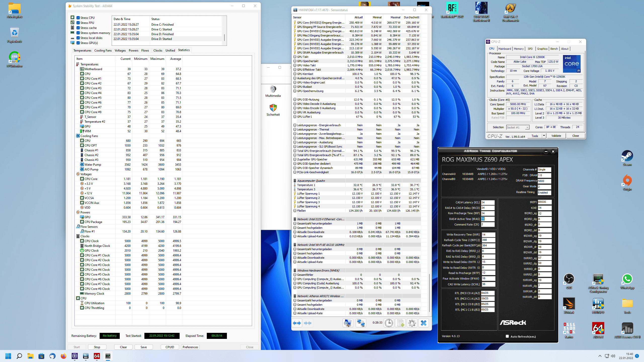Launch Star Wars Battlefront II shortcut
The image size is (644, 362).
481,12
